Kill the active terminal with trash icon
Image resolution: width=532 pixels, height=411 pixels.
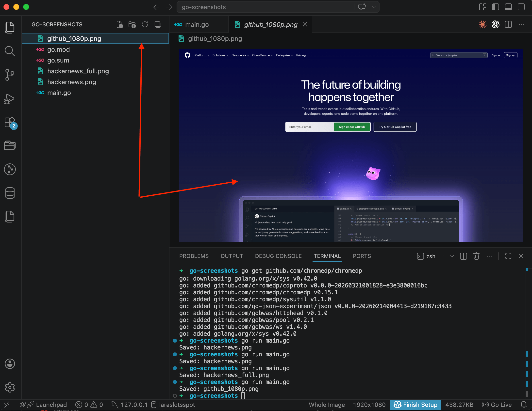click(x=476, y=256)
